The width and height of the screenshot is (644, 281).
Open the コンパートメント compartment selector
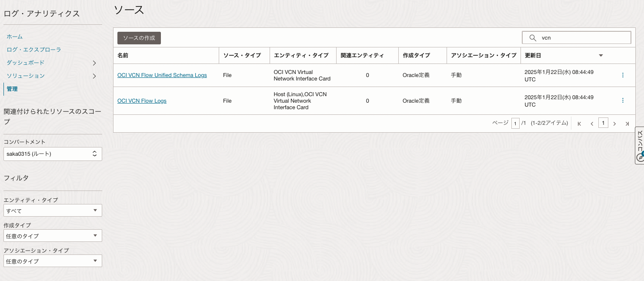coord(53,154)
